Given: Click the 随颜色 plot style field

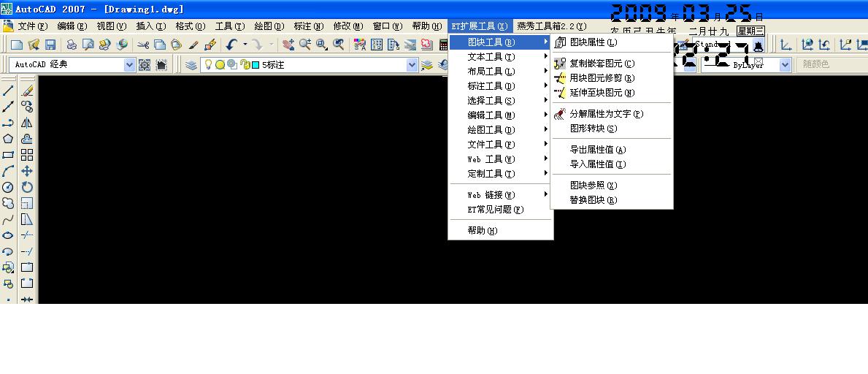Looking at the screenshot, I should (x=832, y=65).
